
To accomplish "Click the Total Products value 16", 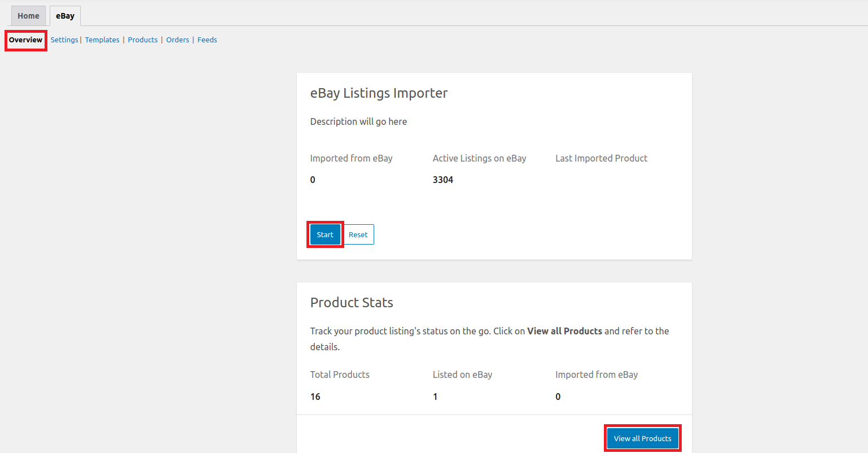I will click(x=315, y=397).
